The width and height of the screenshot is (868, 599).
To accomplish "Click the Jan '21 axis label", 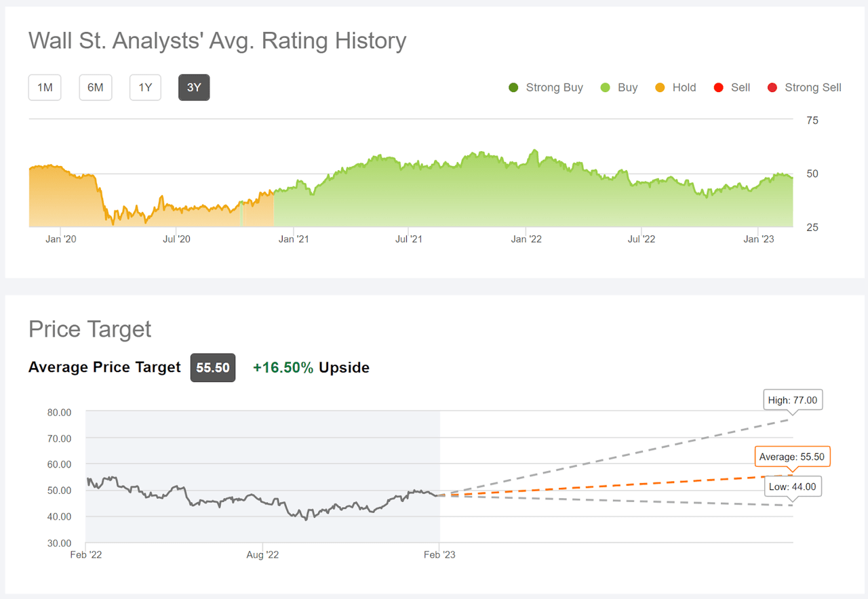I will [x=294, y=239].
